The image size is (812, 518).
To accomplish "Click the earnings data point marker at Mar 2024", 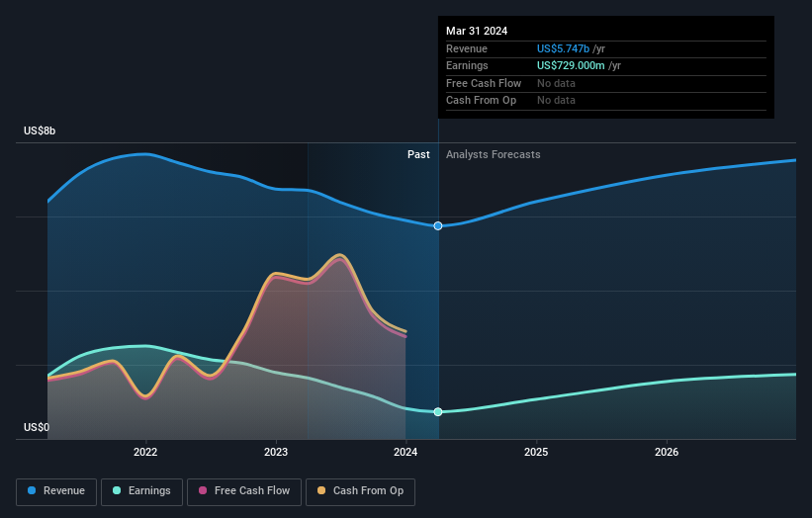I will (x=438, y=412).
